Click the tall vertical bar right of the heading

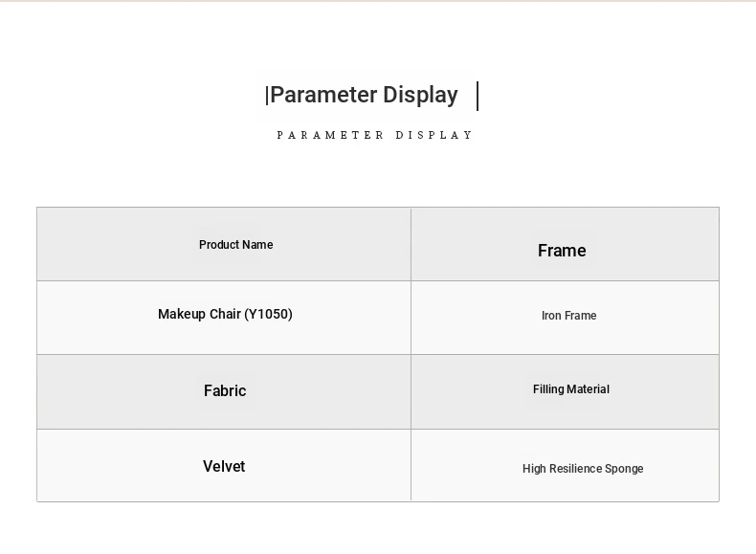478,96
